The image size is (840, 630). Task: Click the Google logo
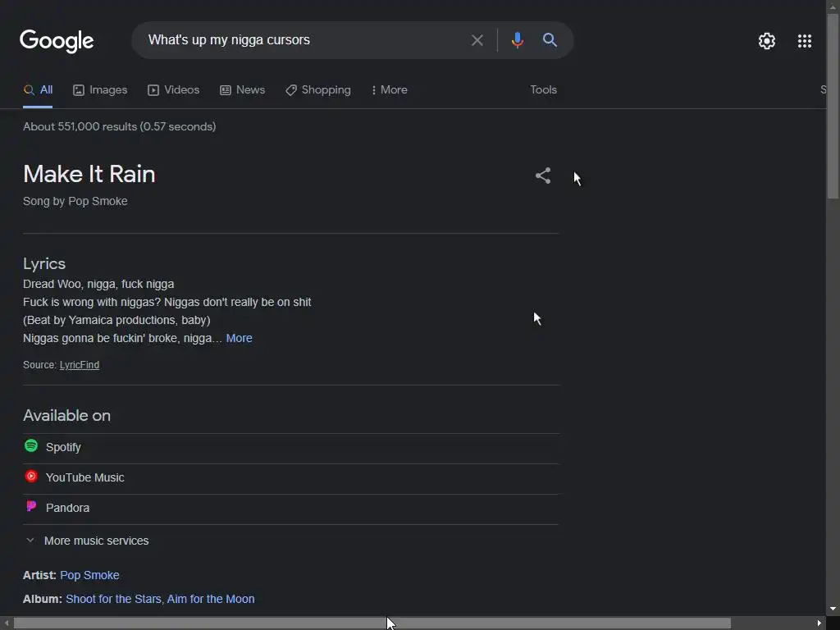point(57,41)
